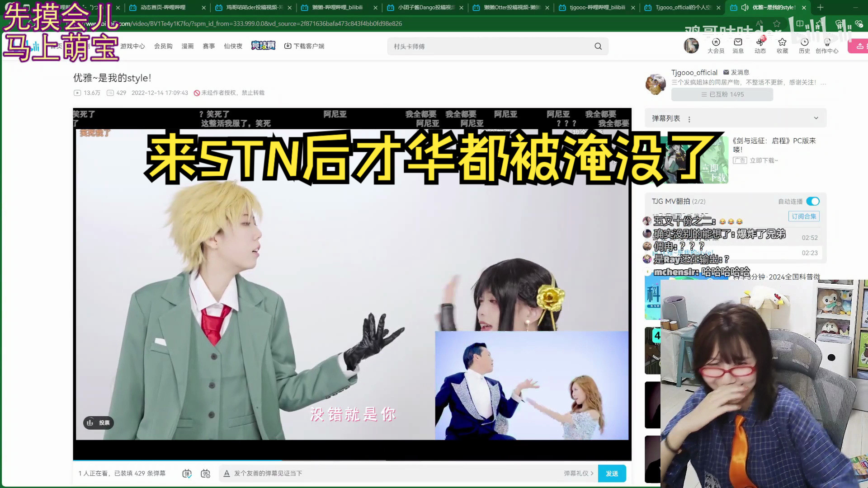The height and width of the screenshot is (488, 868).
Task: Click the 13.6万 play count
Action: (x=87, y=93)
